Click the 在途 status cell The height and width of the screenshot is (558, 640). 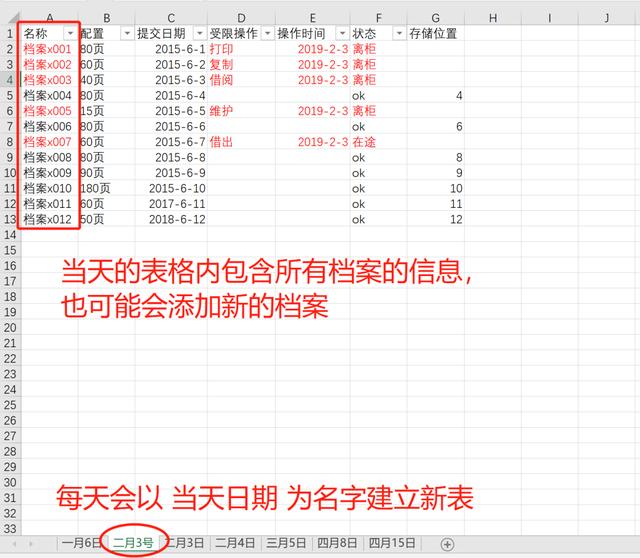(378, 142)
